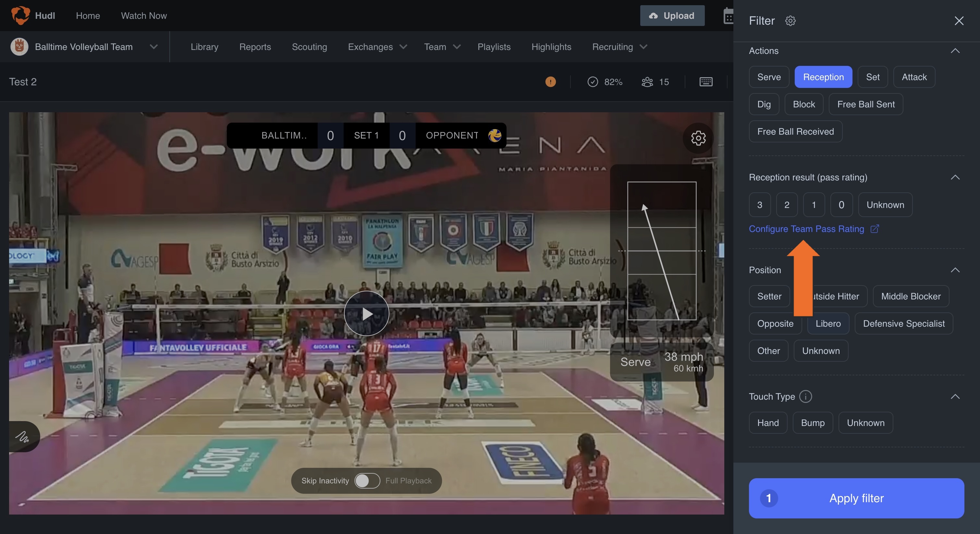The height and width of the screenshot is (534, 980).
Task: Click the calendar icon beside Upload
Action: coord(728,16)
